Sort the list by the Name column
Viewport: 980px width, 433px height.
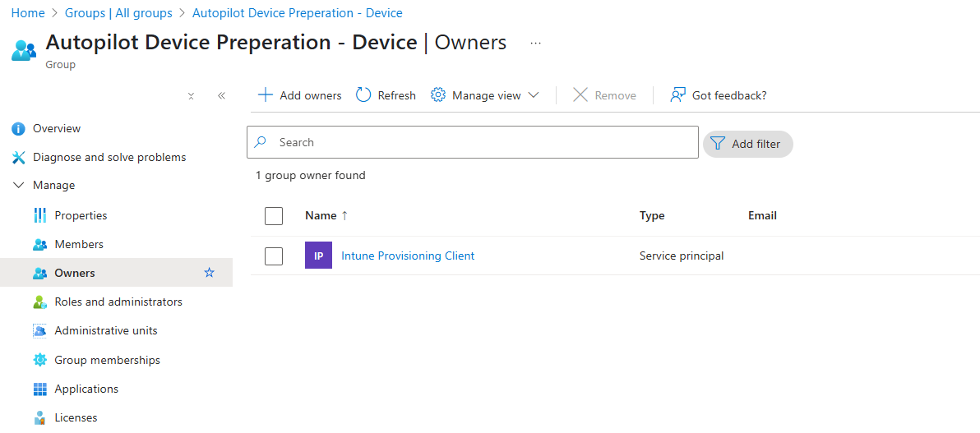coord(321,215)
